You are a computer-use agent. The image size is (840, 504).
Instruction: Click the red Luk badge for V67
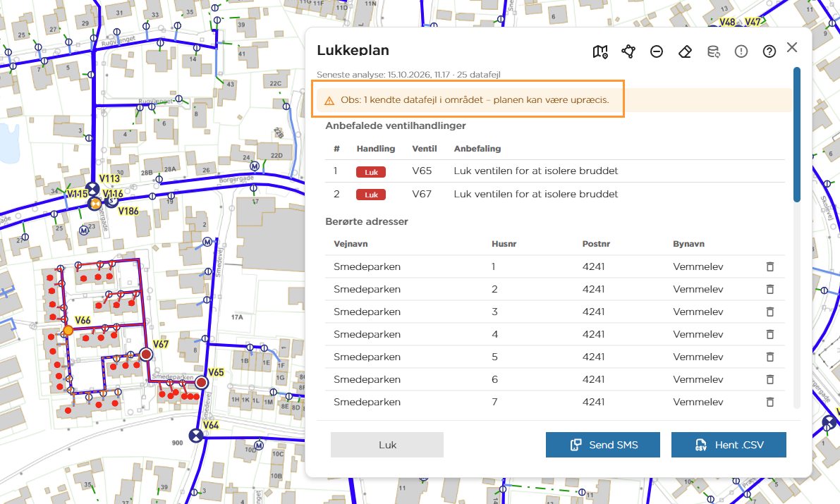point(371,195)
